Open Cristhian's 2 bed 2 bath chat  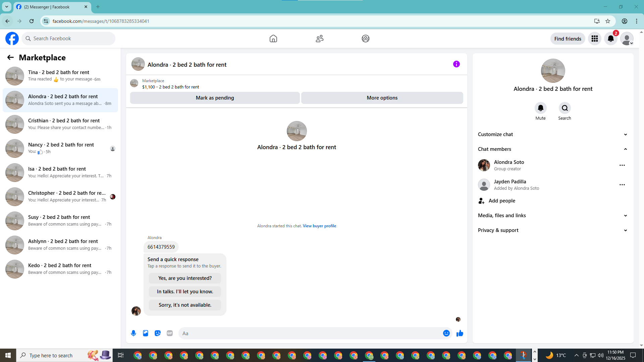tap(60, 124)
